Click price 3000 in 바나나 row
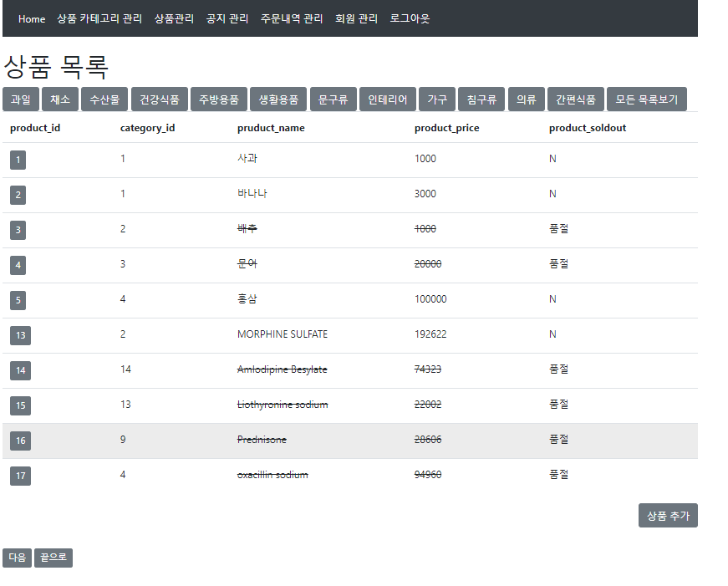 pos(425,194)
